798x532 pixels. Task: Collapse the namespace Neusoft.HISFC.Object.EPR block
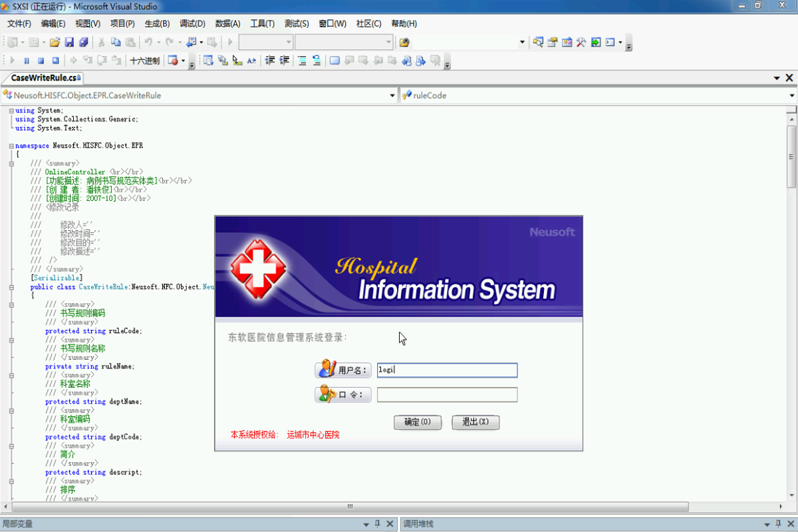pos(11,146)
